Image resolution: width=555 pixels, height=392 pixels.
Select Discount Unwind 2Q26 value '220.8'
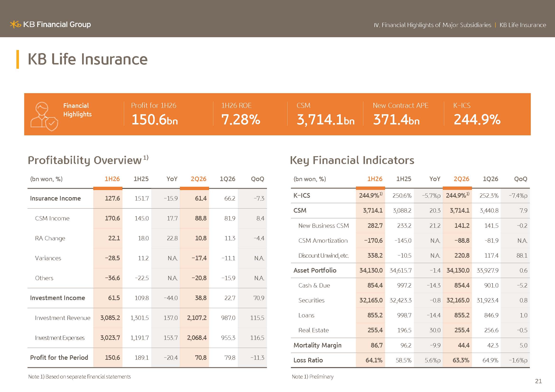pos(462,256)
